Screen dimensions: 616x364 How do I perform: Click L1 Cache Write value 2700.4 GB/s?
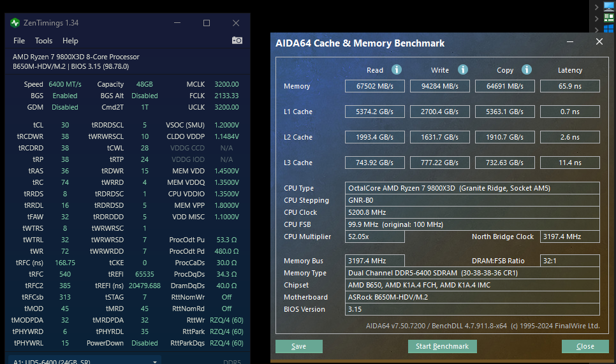coord(440,112)
